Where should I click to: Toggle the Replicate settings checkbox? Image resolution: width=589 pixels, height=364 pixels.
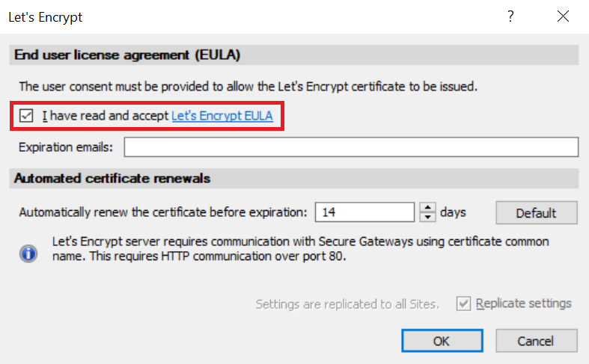coord(464,303)
